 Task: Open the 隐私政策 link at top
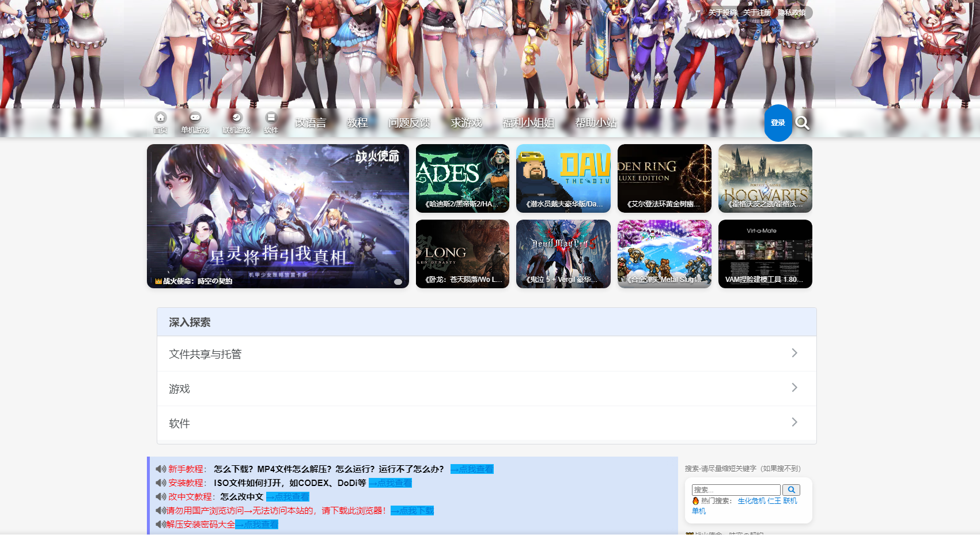pyautogui.click(x=792, y=13)
